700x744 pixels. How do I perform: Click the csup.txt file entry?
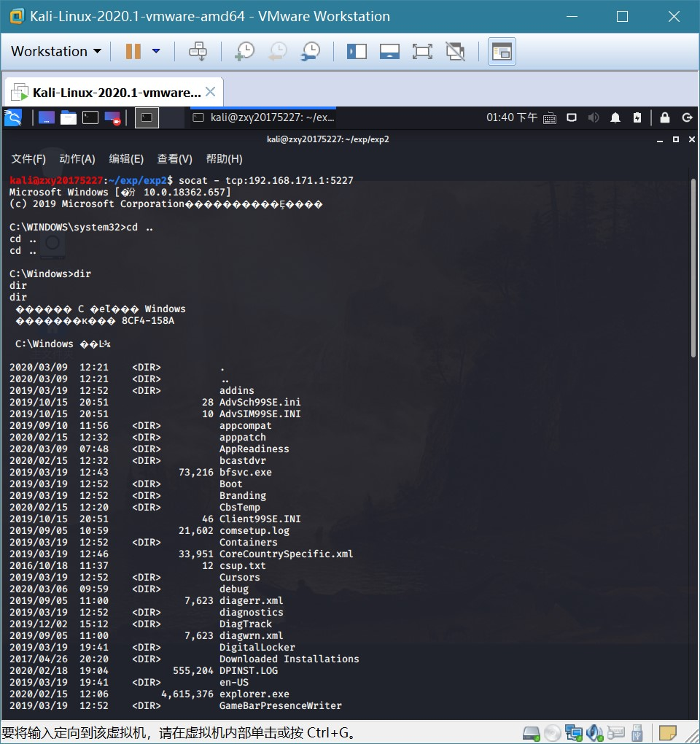click(x=242, y=565)
